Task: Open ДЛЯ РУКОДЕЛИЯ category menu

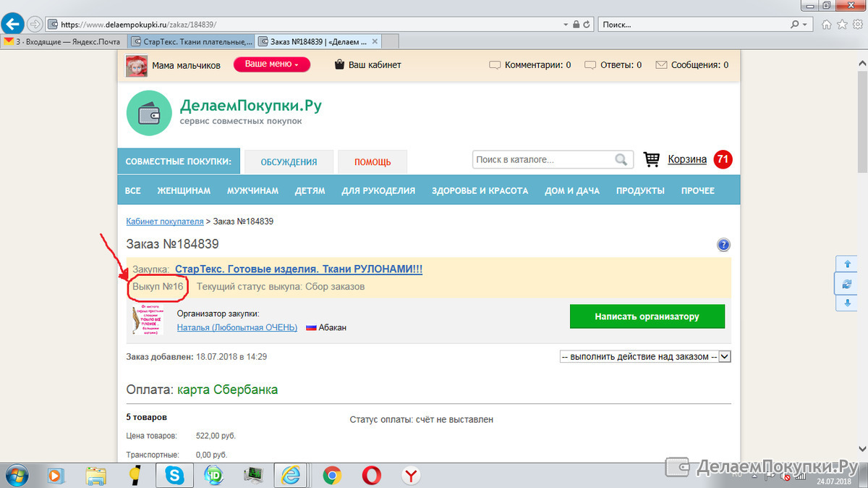Action: (x=378, y=190)
